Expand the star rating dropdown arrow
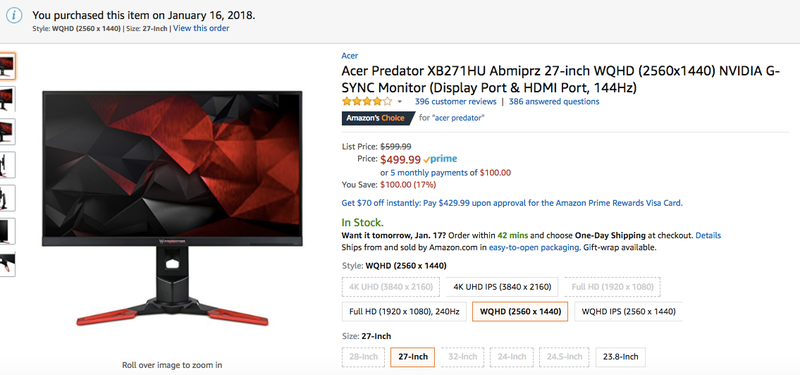 tap(399, 102)
